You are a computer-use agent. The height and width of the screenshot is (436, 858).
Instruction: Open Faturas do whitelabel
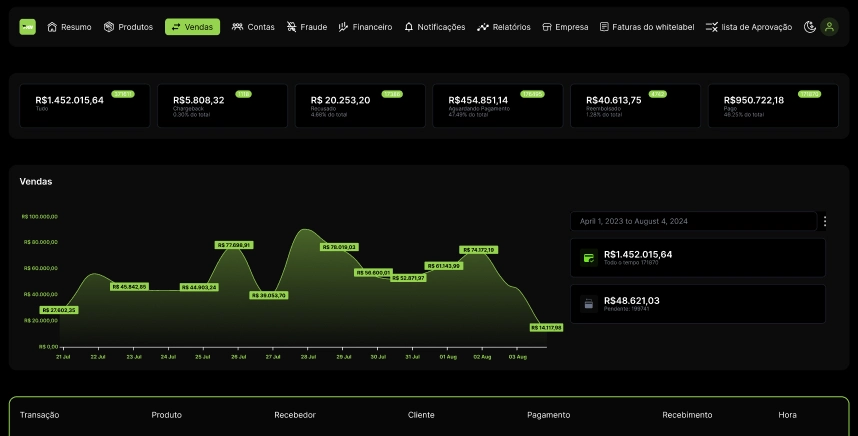647,27
